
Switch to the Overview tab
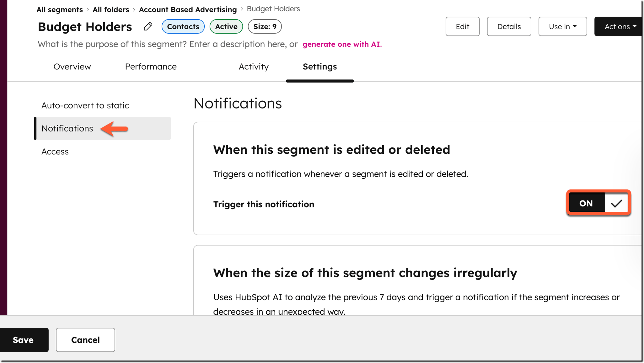pos(72,67)
